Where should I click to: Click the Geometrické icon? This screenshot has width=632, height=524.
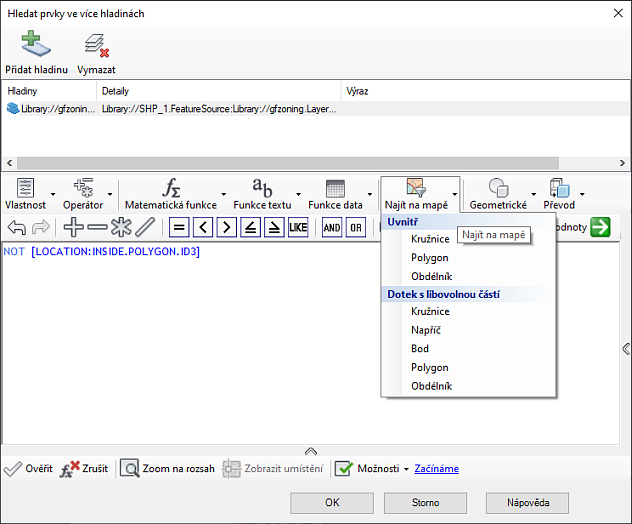[499, 188]
